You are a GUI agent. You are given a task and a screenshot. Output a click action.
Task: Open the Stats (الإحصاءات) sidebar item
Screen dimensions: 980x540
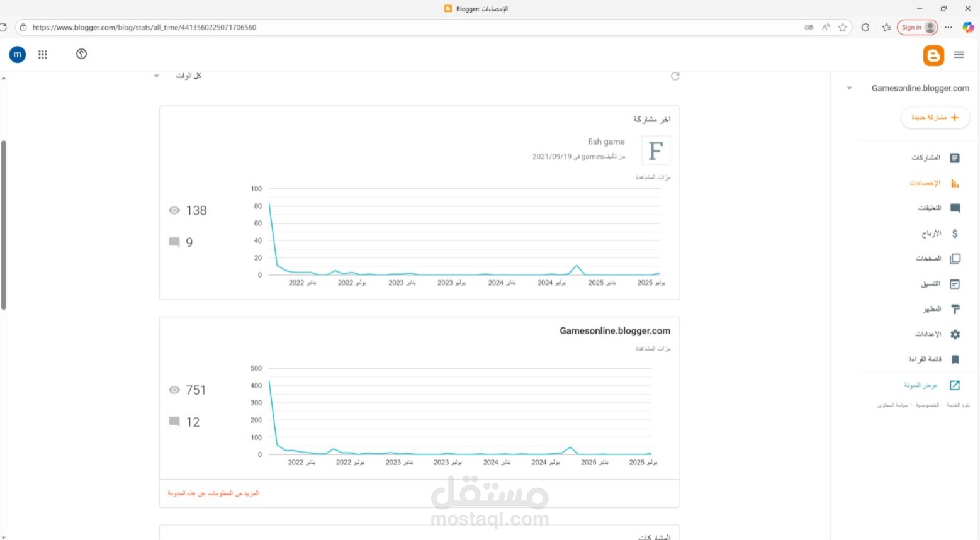(x=934, y=183)
